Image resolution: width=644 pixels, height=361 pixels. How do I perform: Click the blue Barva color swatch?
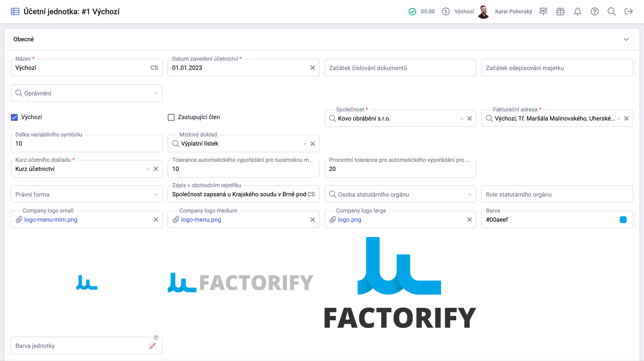pyautogui.click(x=623, y=220)
